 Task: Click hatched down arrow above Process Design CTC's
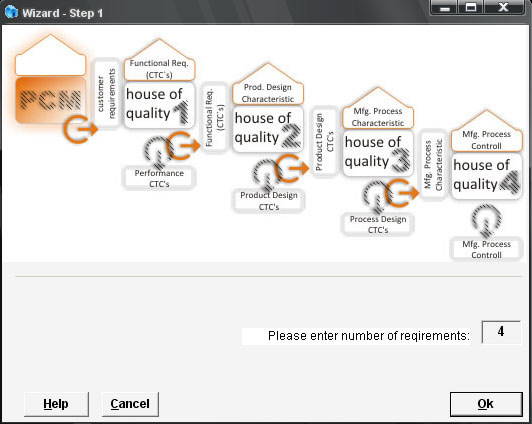pyautogui.click(x=376, y=198)
